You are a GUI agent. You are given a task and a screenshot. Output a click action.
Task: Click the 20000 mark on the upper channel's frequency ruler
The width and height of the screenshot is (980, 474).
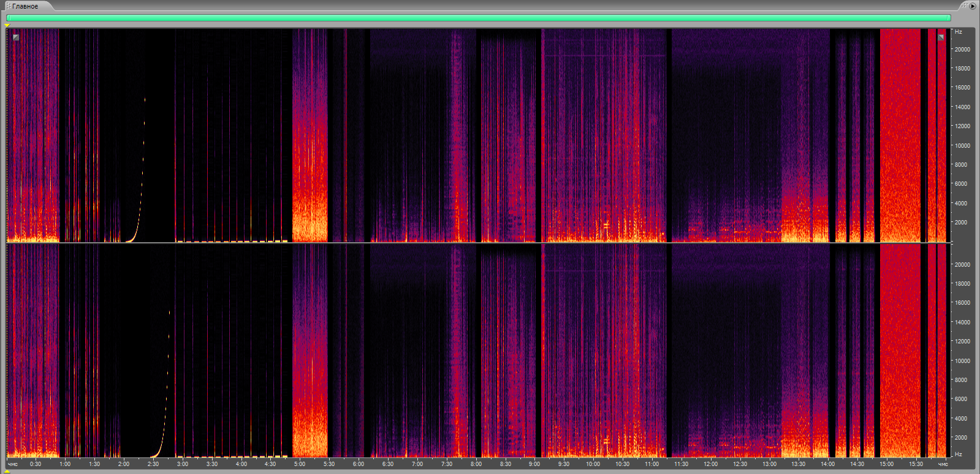pyautogui.click(x=962, y=50)
